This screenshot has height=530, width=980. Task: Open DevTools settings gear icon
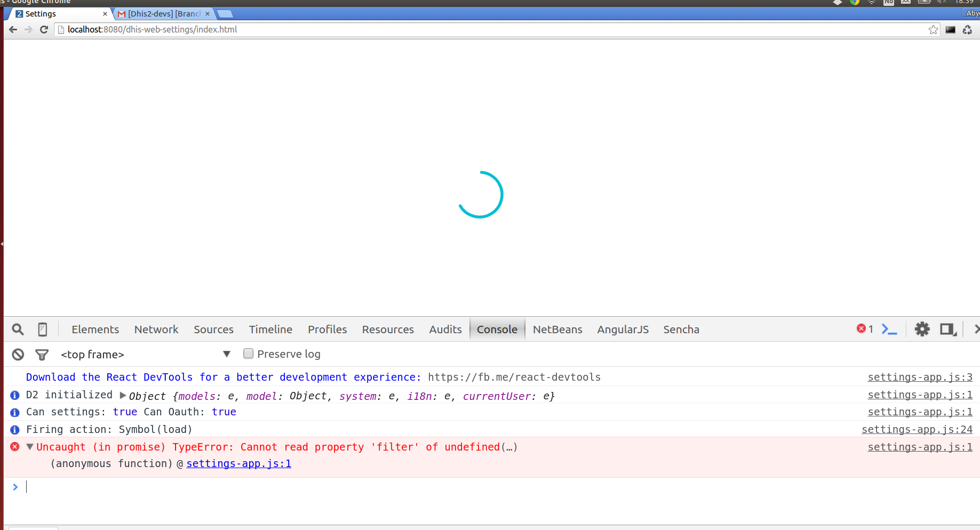point(922,330)
